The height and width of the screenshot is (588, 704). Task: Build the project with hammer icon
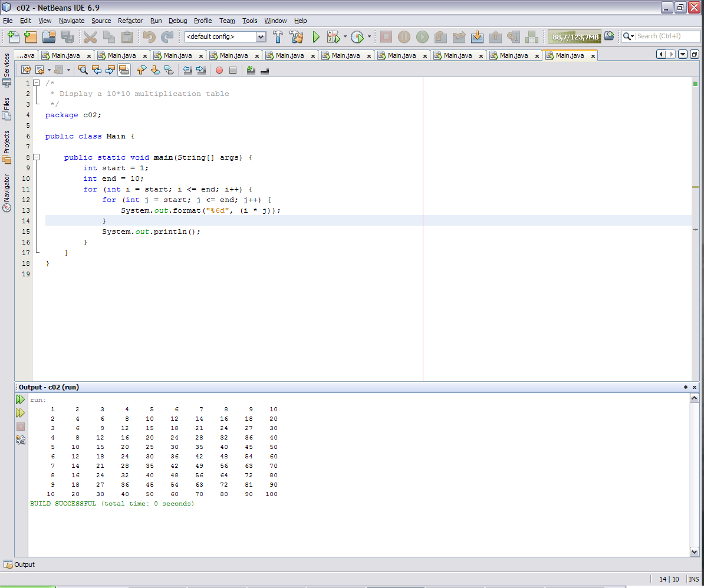pyautogui.click(x=278, y=37)
